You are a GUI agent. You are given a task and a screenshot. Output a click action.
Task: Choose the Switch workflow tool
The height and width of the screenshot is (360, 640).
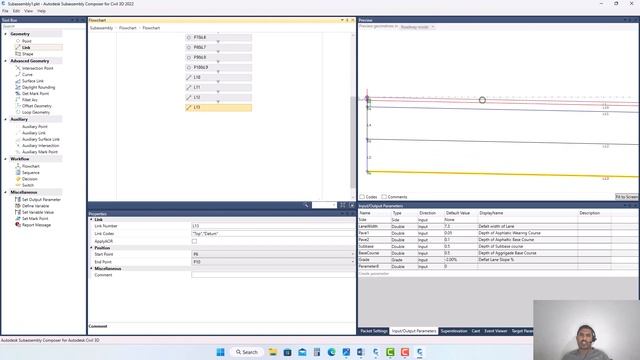[28, 185]
